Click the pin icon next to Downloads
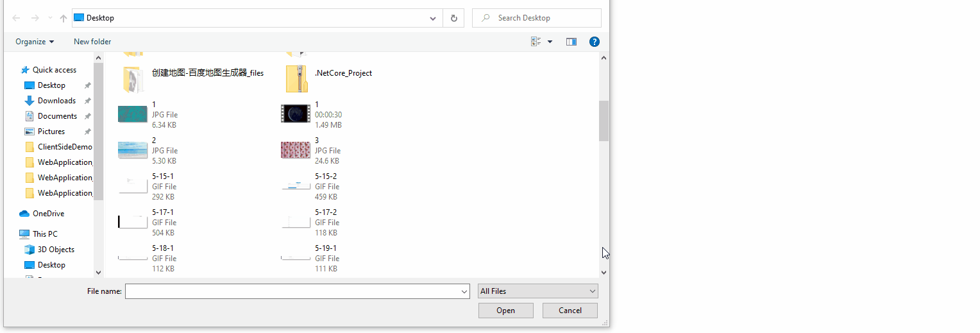Screen dimensions: 980x333 pos(87,101)
